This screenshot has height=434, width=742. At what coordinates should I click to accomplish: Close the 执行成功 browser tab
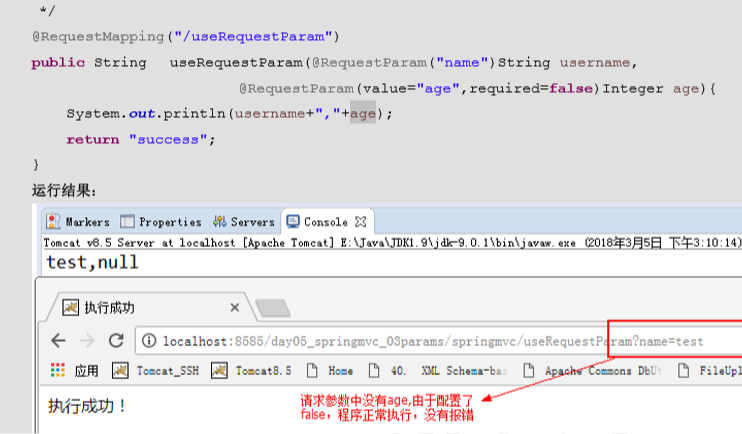click(x=234, y=308)
